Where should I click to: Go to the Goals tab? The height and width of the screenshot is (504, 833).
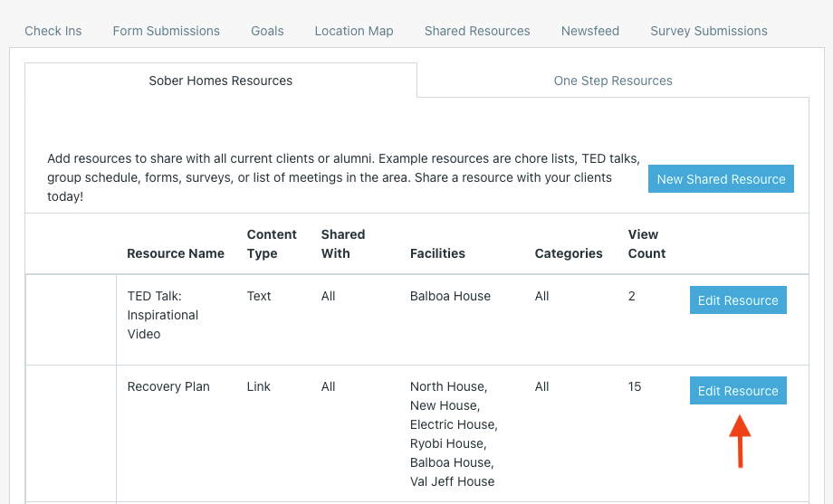267,31
